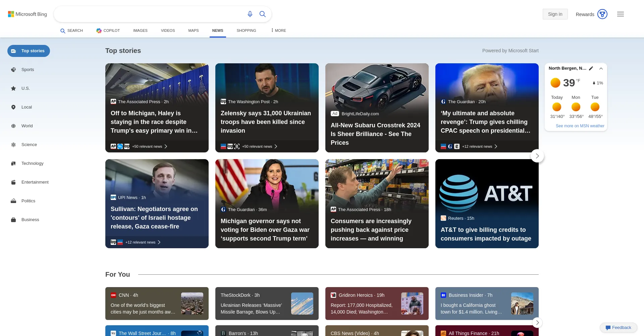Click Today's forecast sun icon

tap(557, 107)
